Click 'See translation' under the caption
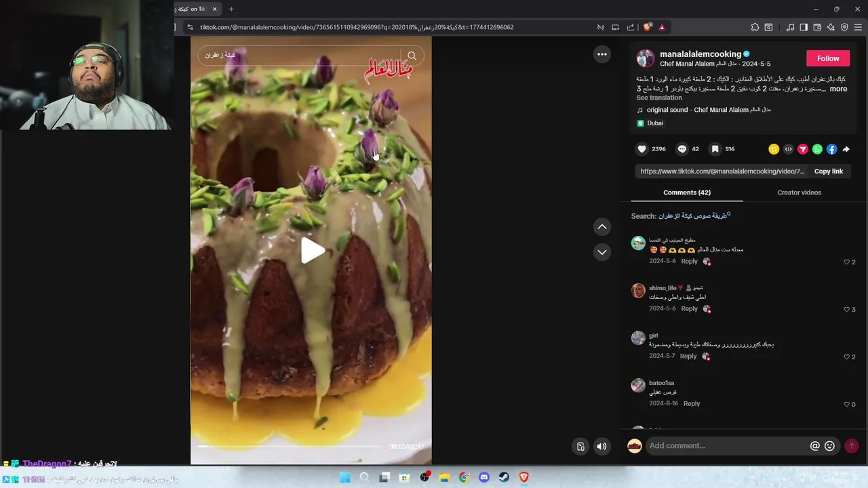Image resolution: width=868 pixels, height=488 pixels. [x=659, y=98]
